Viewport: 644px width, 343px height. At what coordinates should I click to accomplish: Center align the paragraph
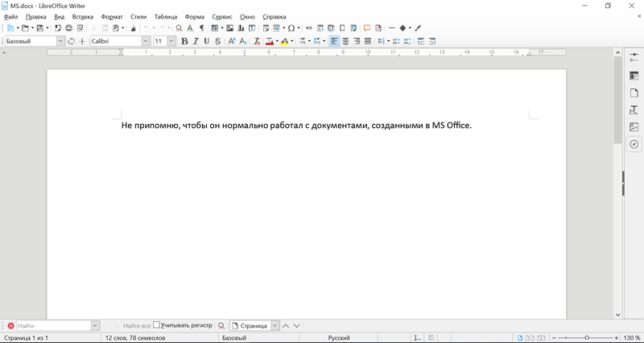[345, 41]
